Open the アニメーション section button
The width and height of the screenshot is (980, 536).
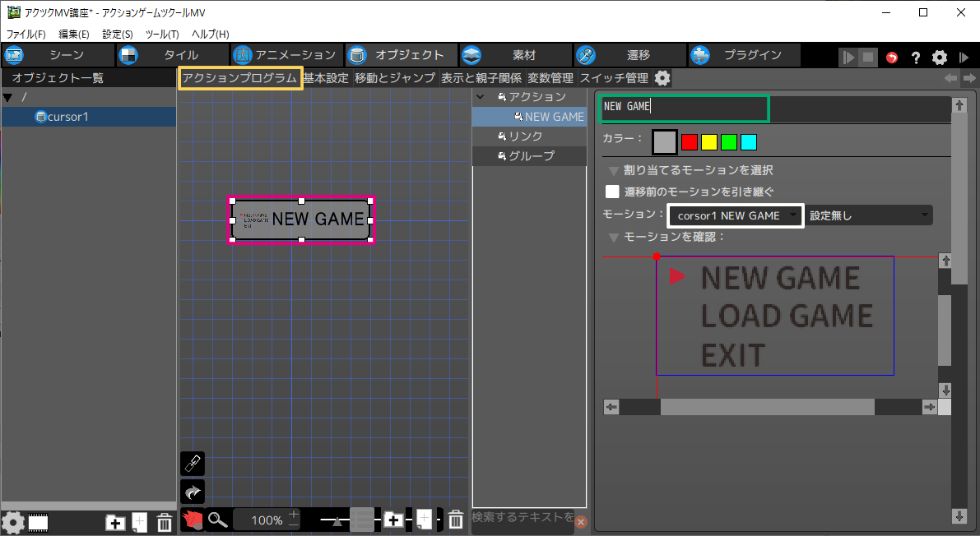tap(285, 55)
